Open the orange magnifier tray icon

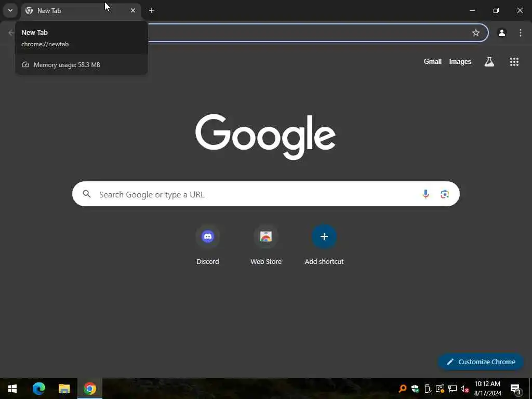pyautogui.click(x=403, y=389)
